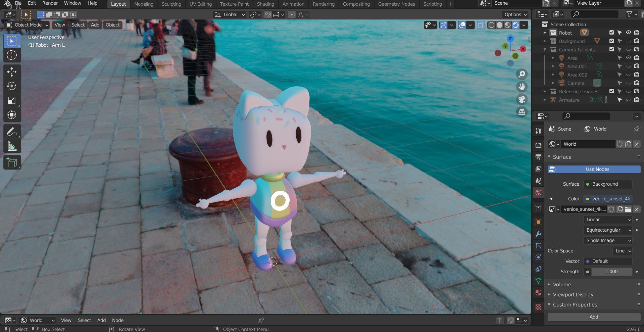This screenshot has width=644, height=332.
Task: Open the Object Mode dropdown
Action: coord(28,25)
